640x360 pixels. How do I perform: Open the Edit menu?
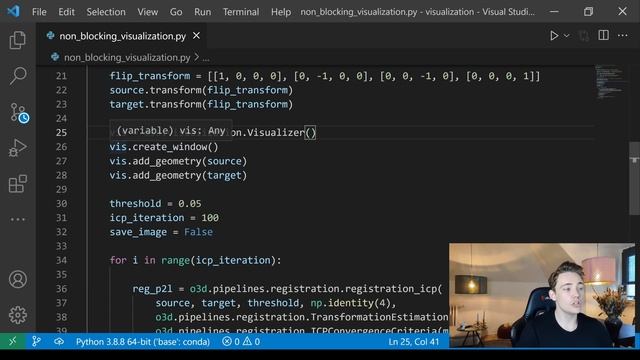[66, 12]
